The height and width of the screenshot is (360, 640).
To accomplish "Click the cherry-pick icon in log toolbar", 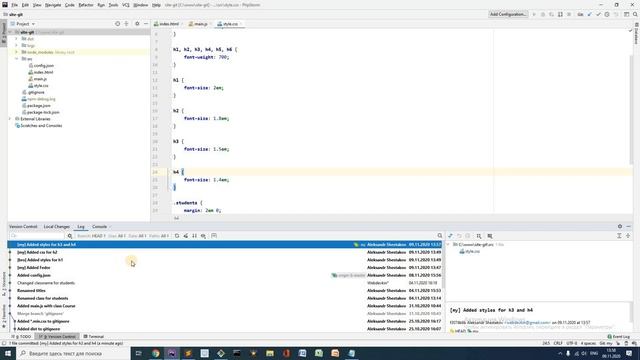I will click(x=186, y=236).
